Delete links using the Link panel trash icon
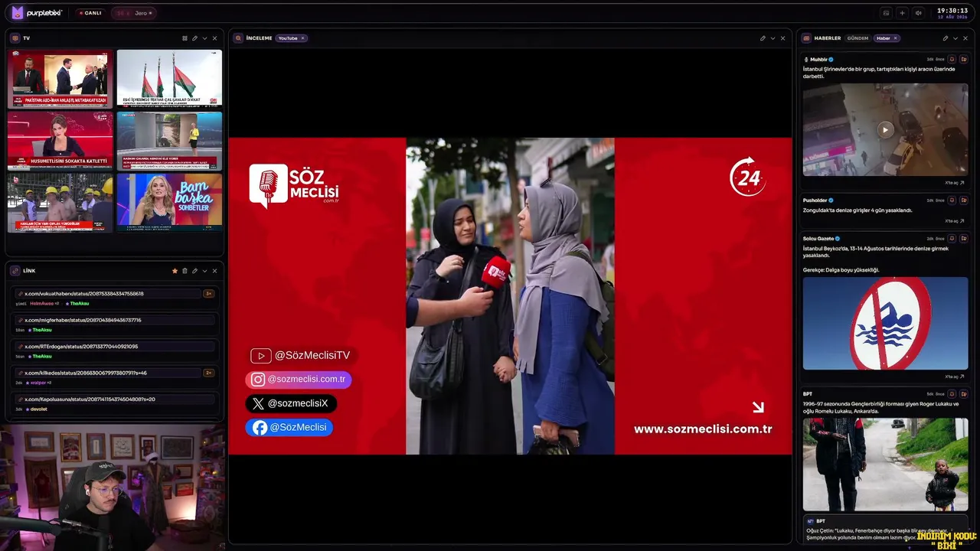This screenshot has width=980, height=551. (185, 271)
